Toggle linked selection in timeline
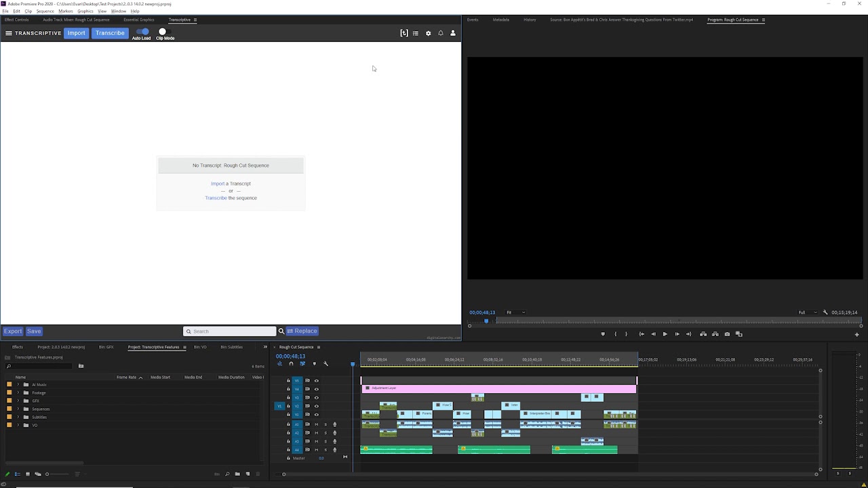 [x=302, y=364]
